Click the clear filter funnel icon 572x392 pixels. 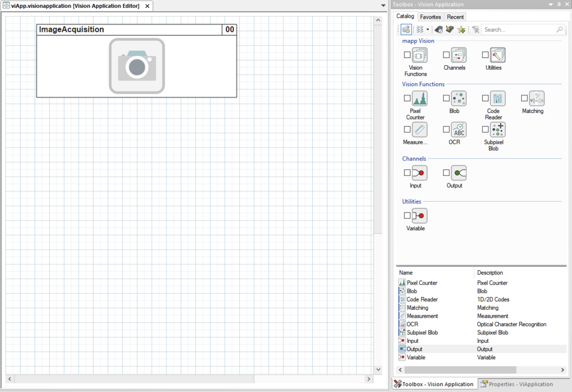tap(475, 30)
